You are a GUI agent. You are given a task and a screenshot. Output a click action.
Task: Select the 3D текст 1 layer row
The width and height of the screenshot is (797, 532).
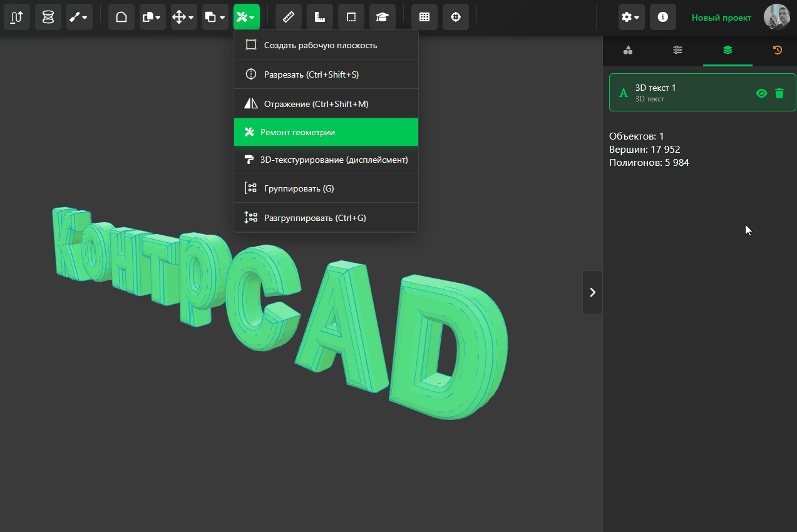(x=702, y=93)
